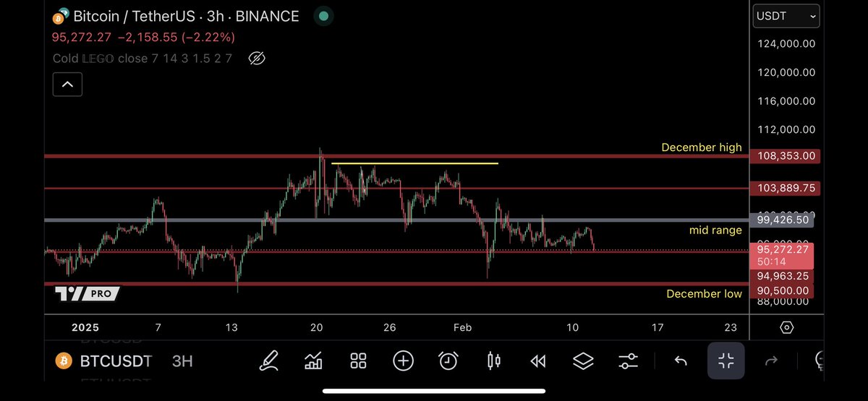Tap the 94,963.25 price label
Image resolution: width=868 pixels, height=401 pixels.
point(783,275)
